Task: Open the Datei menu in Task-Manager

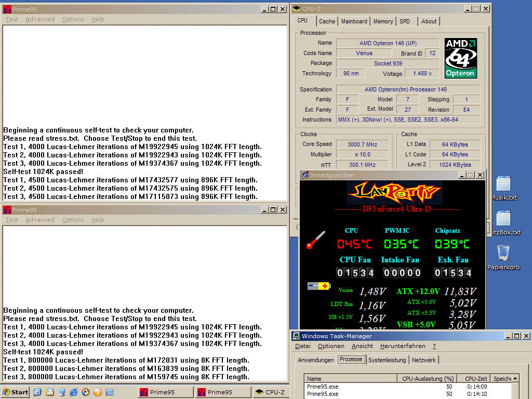Action: pyautogui.click(x=303, y=346)
